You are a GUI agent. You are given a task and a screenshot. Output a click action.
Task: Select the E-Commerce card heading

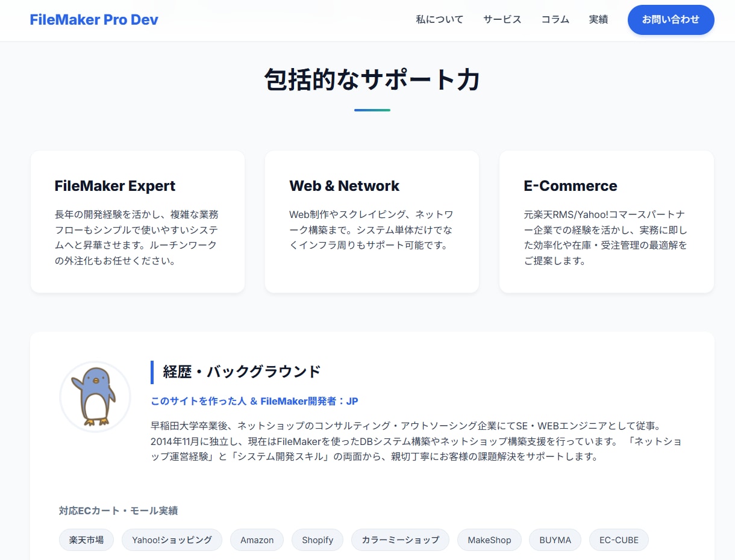click(x=571, y=185)
